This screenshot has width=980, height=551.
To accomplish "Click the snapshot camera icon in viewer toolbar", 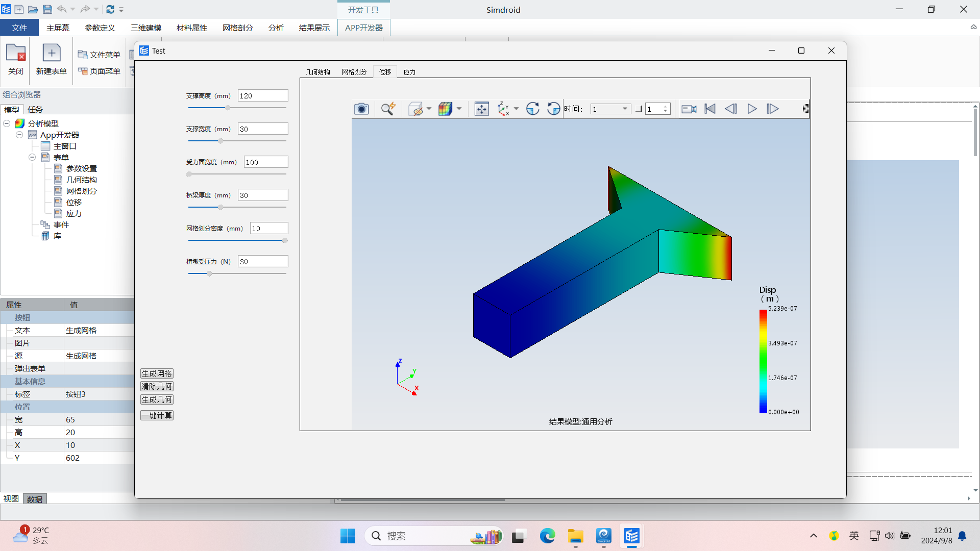I will (361, 109).
